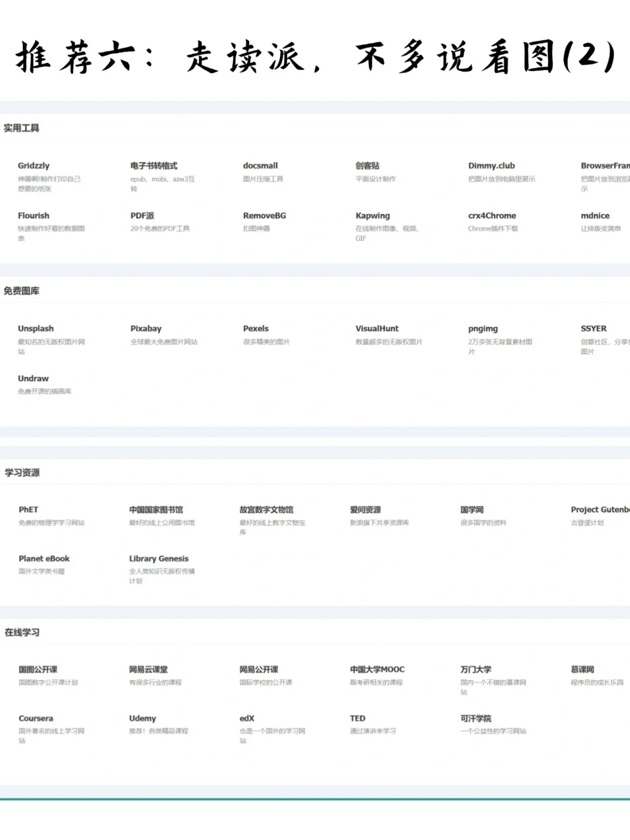Open the Undraw illustration library link
Viewport: 630px width, 840px height.
33,378
